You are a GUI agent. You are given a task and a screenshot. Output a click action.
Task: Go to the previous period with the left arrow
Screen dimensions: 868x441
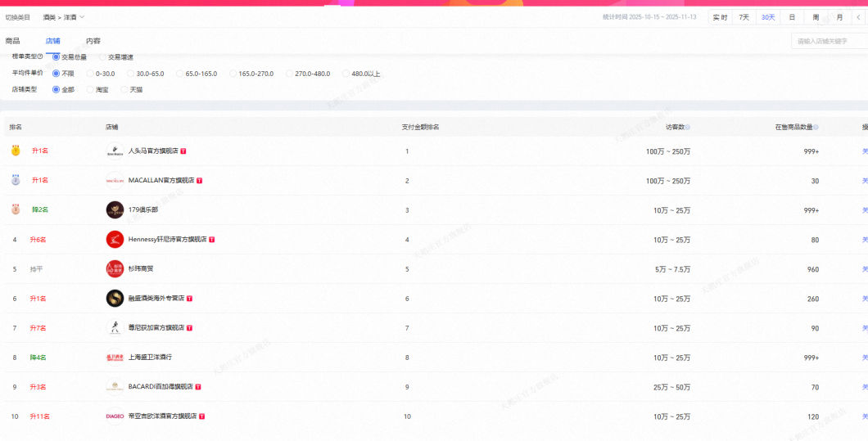858,18
